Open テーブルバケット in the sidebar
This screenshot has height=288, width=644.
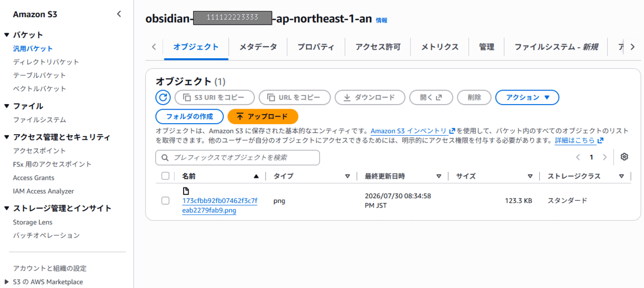[39, 75]
